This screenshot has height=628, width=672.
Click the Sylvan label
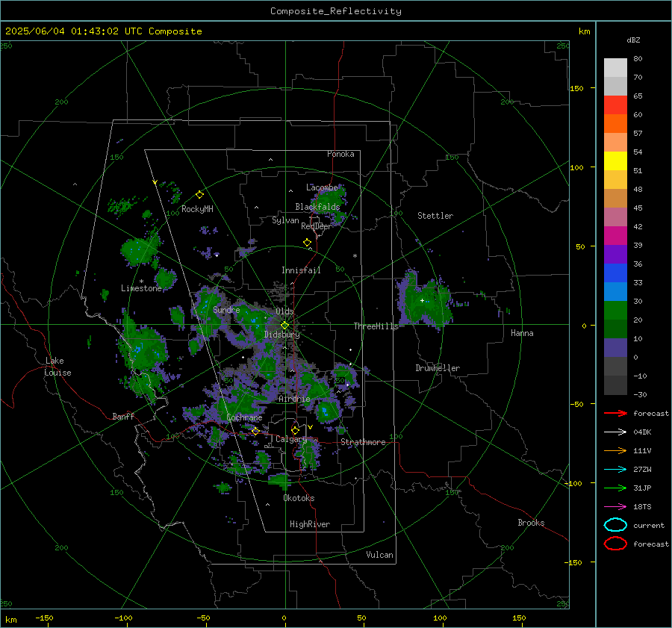click(x=285, y=220)
